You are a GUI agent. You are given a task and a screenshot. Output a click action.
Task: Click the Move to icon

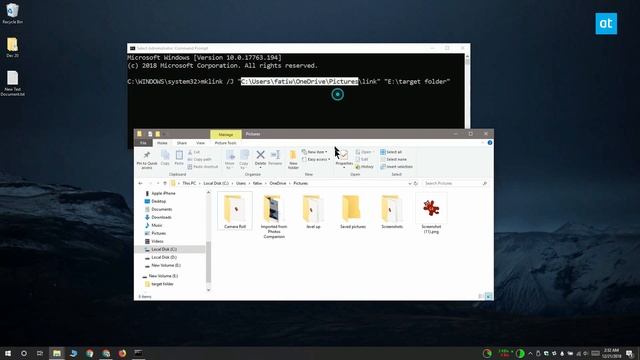pos(230,155)
